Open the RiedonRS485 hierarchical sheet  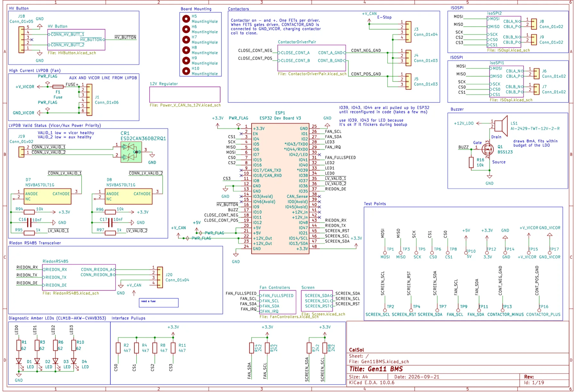pyautogui.click(x=79, y=278)
